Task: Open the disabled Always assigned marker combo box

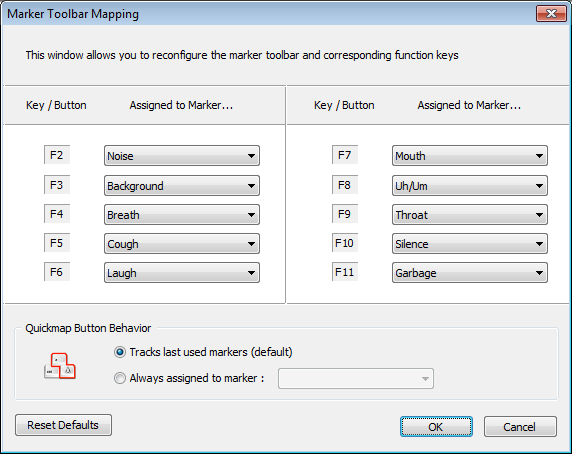Action: (356, 379)
